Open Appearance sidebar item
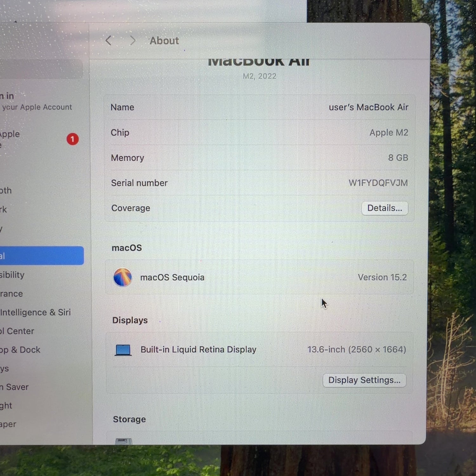 pyautogui.click(x=11, y=294)
